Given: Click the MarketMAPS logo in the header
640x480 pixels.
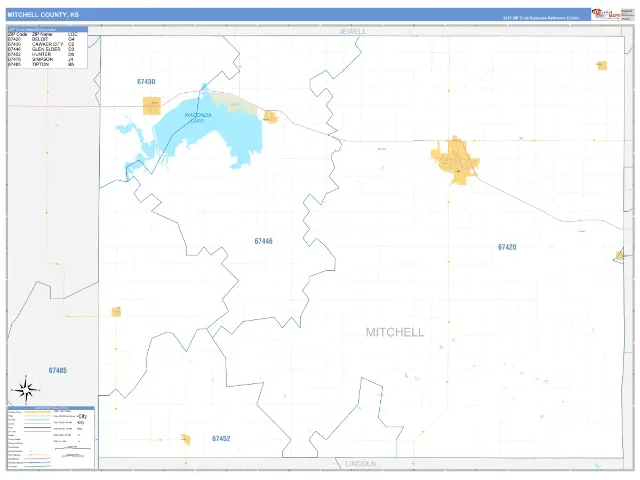Looking at the screenshot, I should [x=606, y=14].
